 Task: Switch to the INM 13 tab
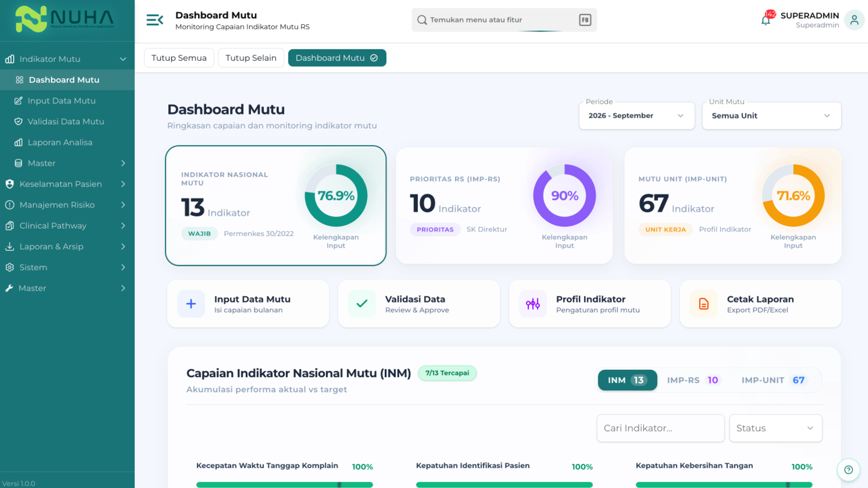(627, 380)
